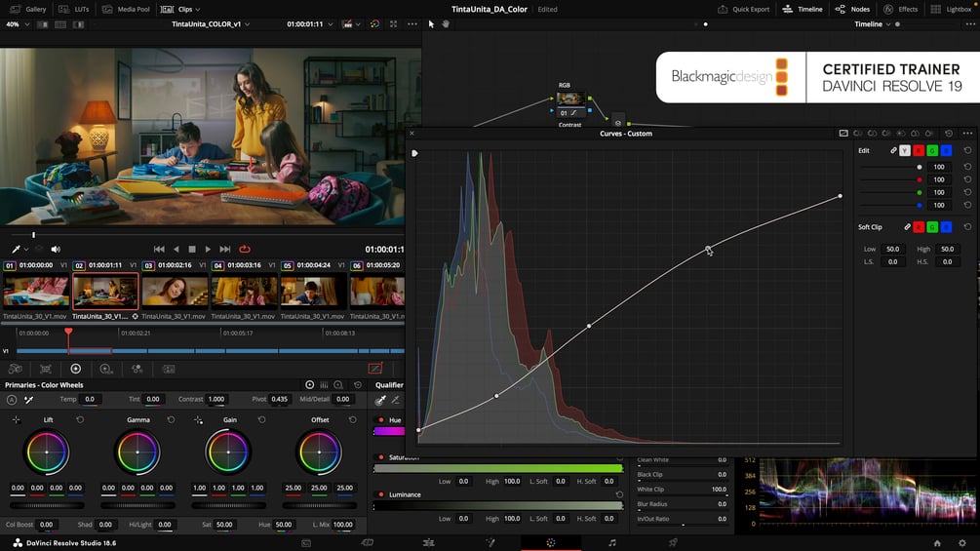980x551 pixels.
Task: Reset the Soft Clip settings
Action: point(967,227)
